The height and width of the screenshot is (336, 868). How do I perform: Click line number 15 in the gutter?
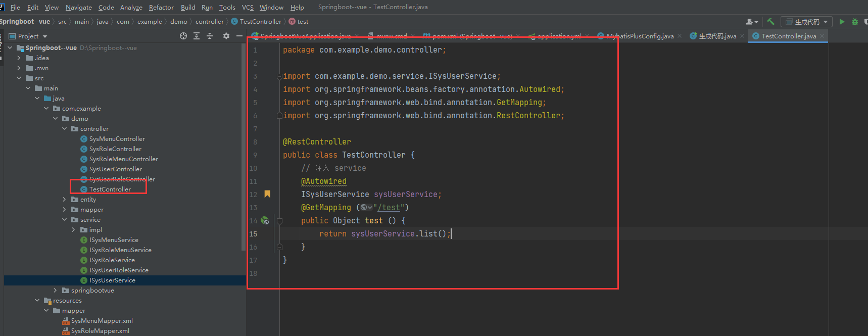tap(253, 234)
